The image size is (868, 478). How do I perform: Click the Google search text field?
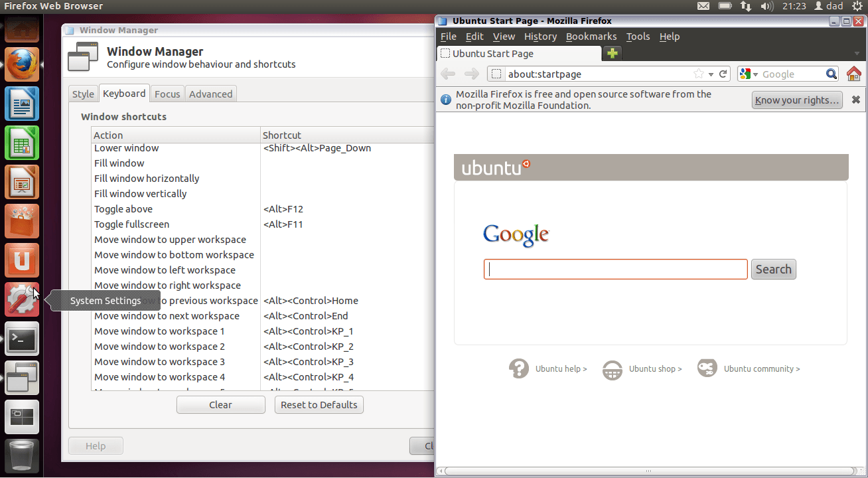(616, 269)
